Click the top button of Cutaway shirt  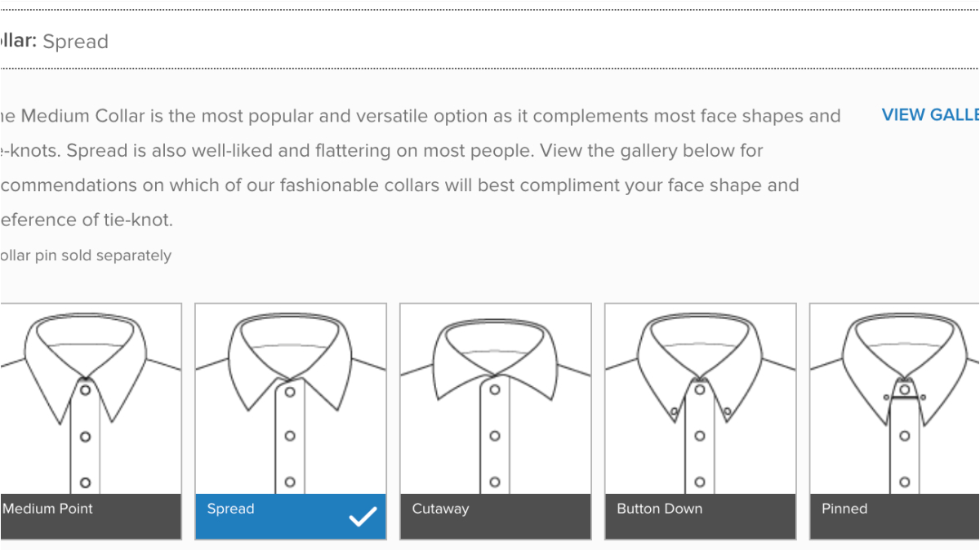[495, 390]
